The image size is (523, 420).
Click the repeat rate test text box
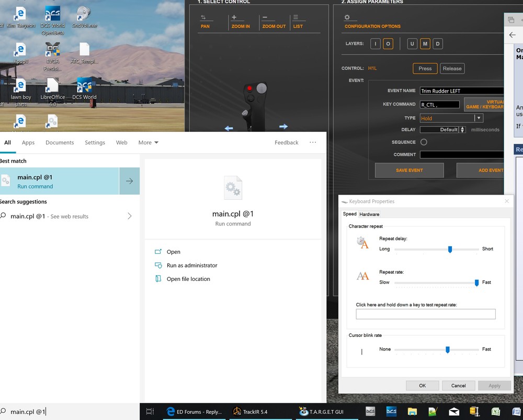(426, 314)
